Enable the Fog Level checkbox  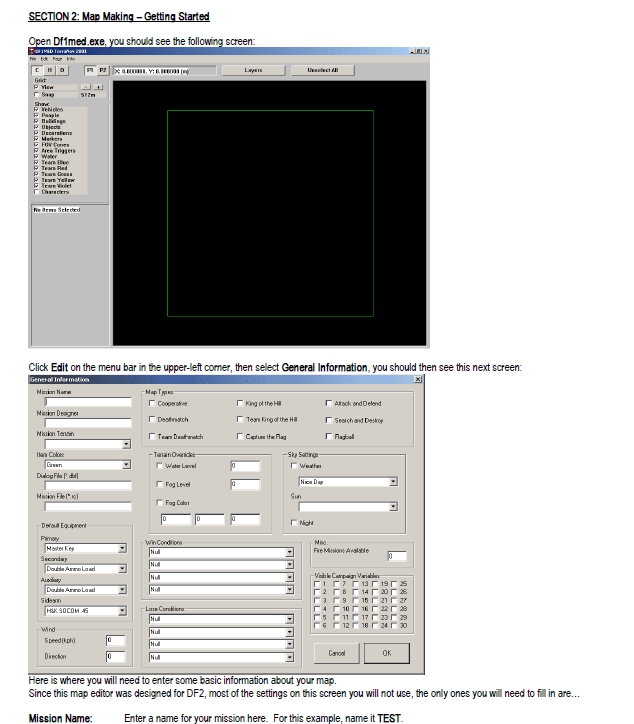pyautogui.click(x=160, y=484)
